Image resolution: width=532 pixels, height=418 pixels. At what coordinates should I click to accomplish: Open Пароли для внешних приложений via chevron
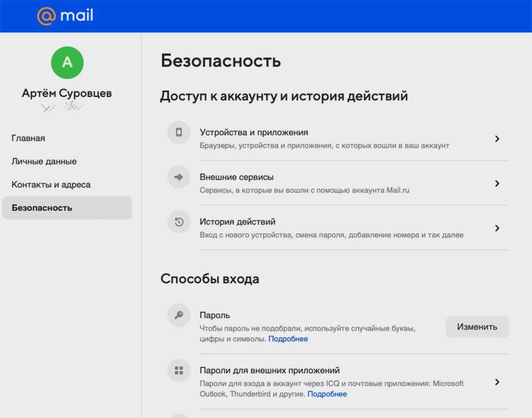coord(497,382)
